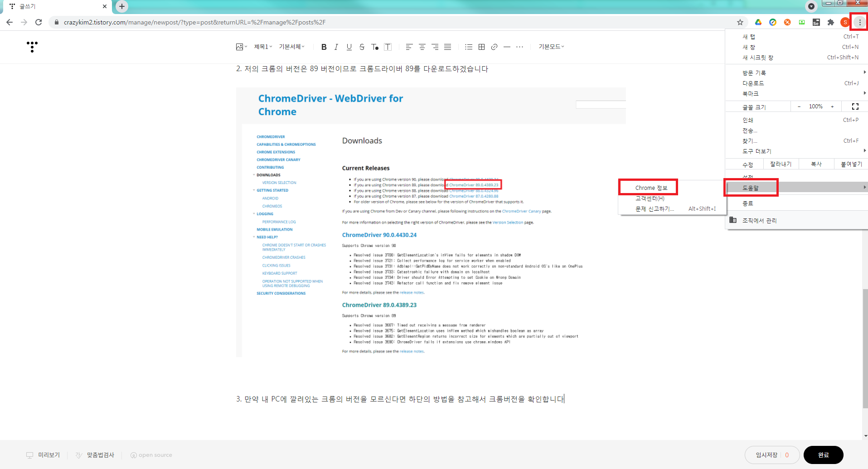
Task: Open the Google Drive extension
Action: click(758, 22)
